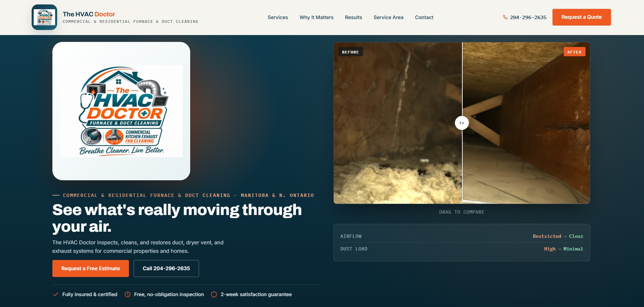Click the Call 204-296-2635 button
The image size is (644, 307).
coord(166,268)
